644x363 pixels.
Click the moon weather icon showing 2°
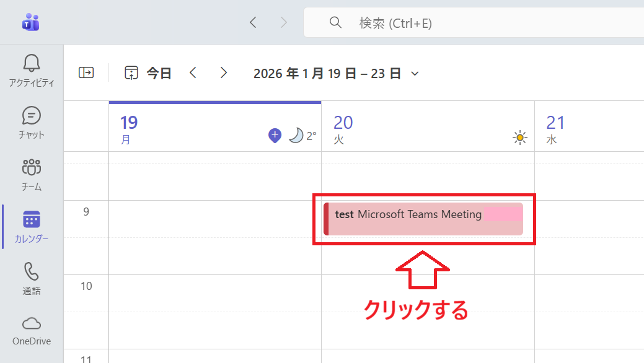296,134
